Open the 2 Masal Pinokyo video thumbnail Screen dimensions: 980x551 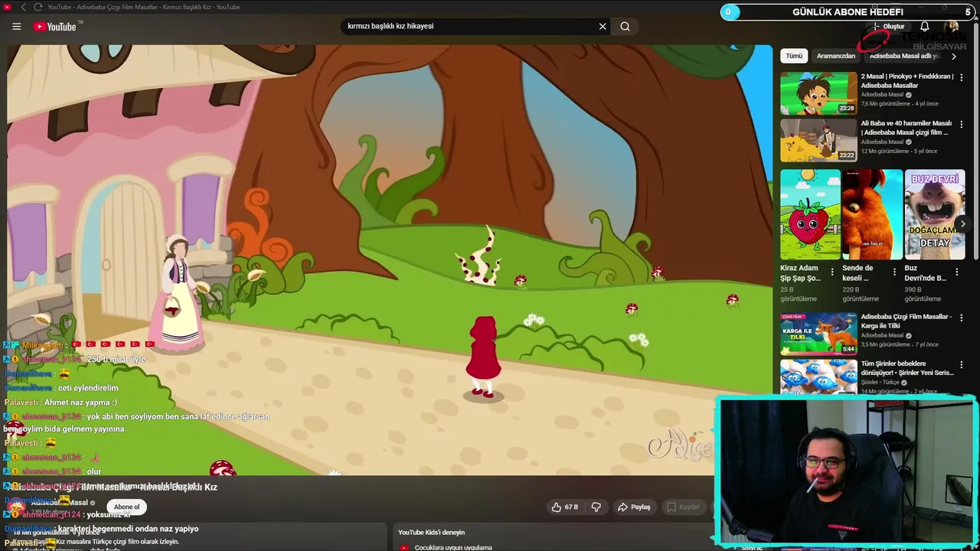pos(818,93)
